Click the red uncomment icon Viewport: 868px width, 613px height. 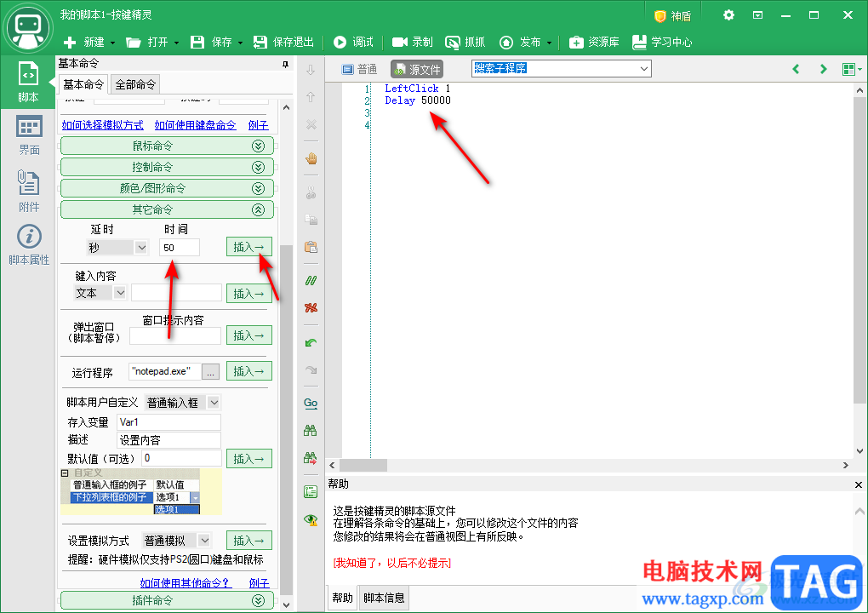click(x=311, y=308)
